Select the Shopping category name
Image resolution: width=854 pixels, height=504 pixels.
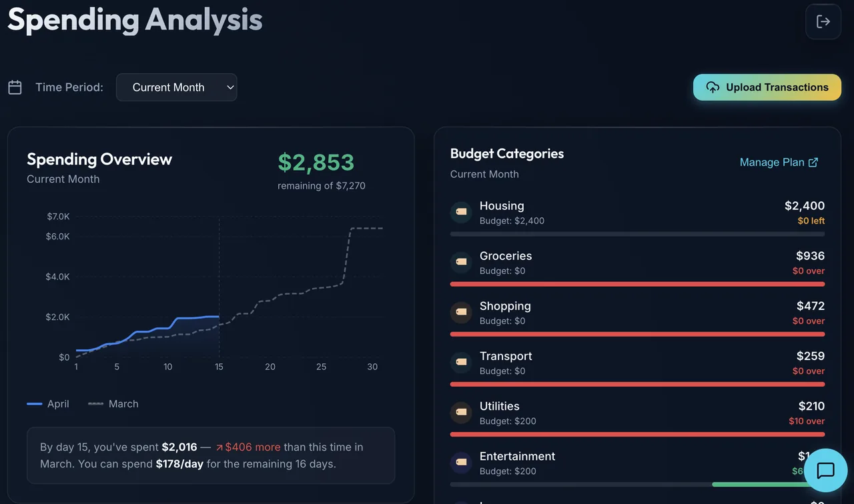click(x=505, y=306)
